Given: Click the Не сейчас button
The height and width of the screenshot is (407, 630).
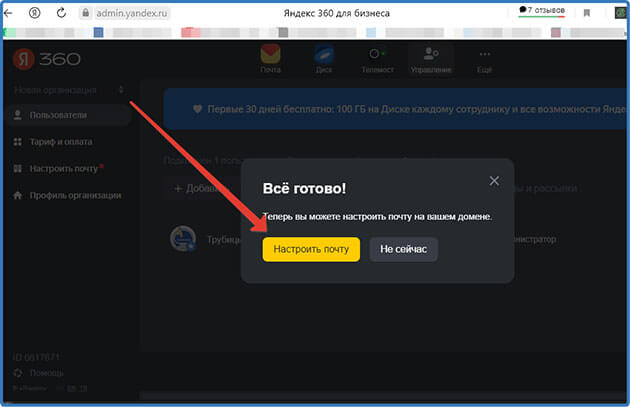Looking at the screenshot, I should point(403,249).
